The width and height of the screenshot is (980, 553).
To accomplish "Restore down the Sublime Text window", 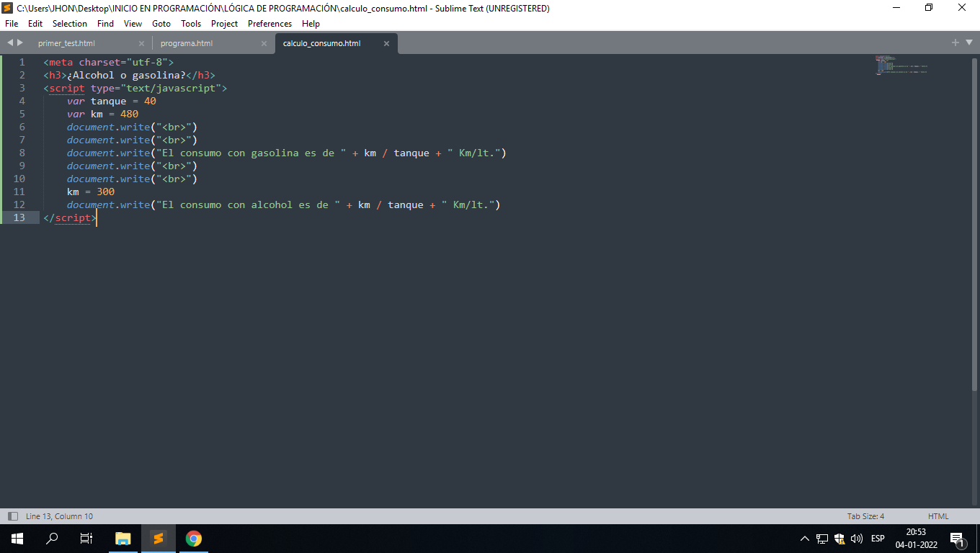I will point(929,8).
